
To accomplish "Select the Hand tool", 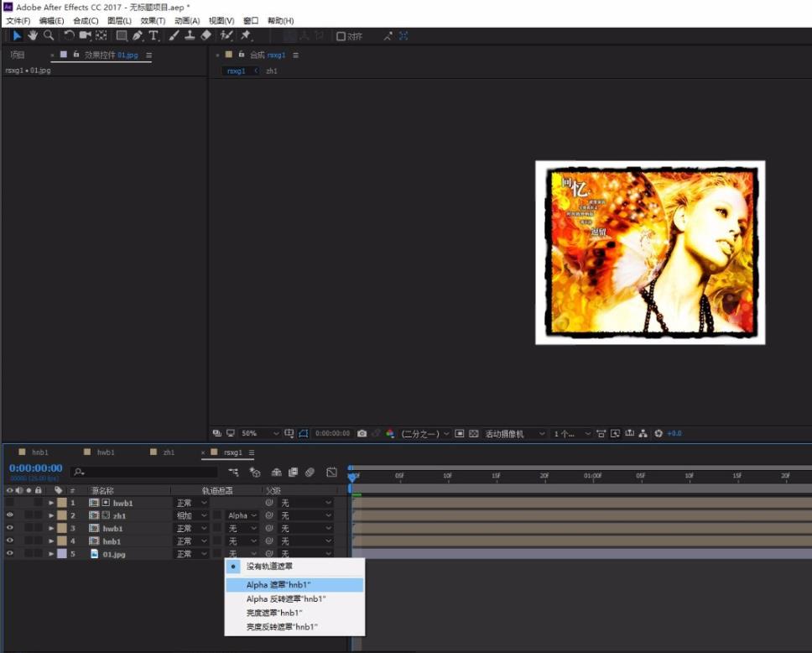I will 33,35.
